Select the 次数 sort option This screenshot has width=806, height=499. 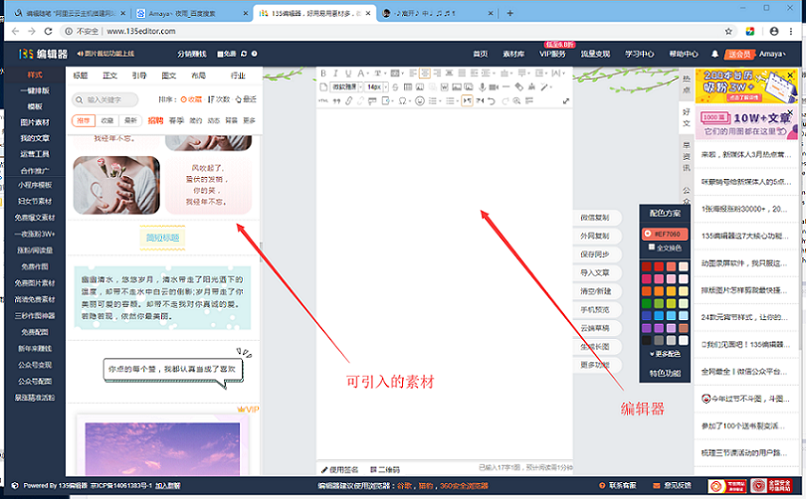219,99
